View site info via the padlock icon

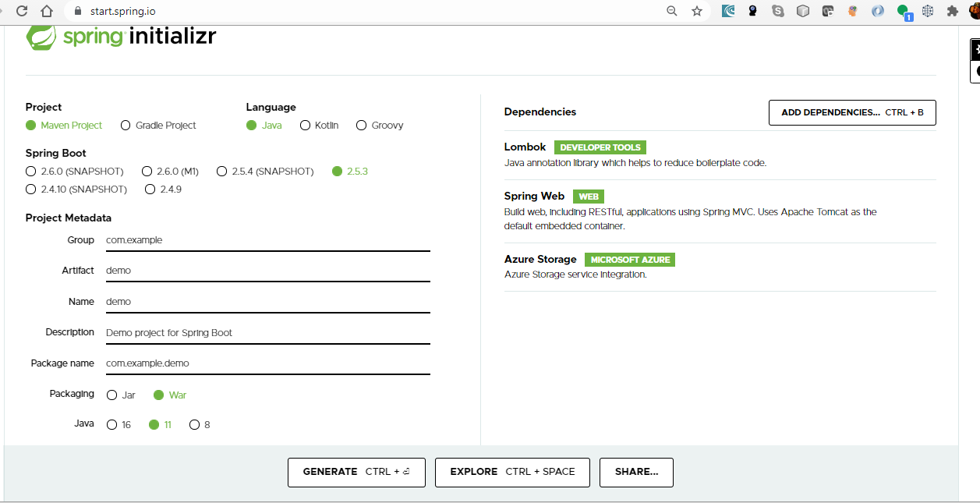[77, 12]
